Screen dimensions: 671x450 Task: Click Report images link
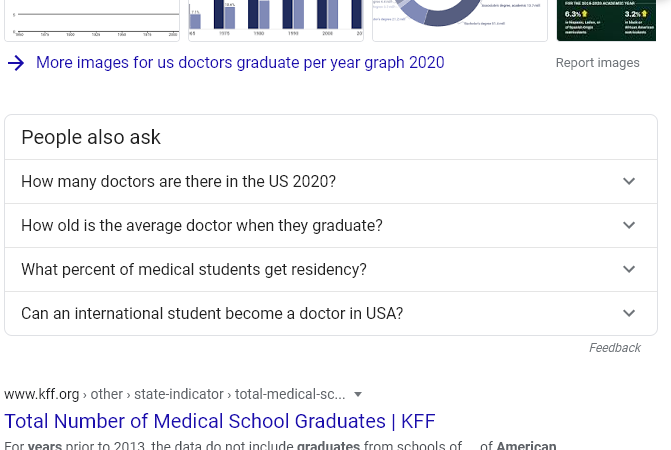597,63
